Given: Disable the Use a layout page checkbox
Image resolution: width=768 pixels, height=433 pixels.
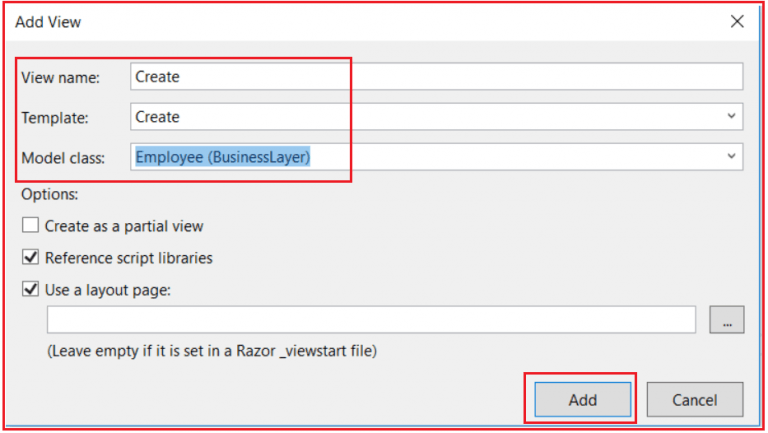Looking at the screenshot, I should click(x=30, y=289).
